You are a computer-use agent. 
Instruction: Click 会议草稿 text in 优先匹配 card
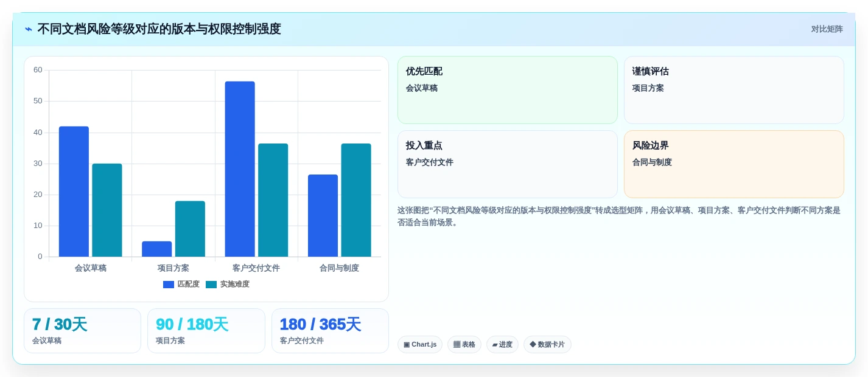422,88
